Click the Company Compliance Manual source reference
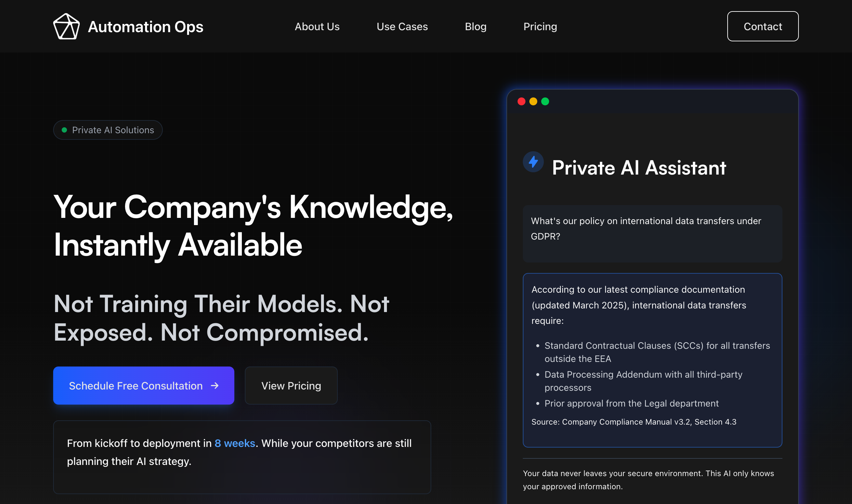The image size is (852, 504). click(x=633, y=422)
